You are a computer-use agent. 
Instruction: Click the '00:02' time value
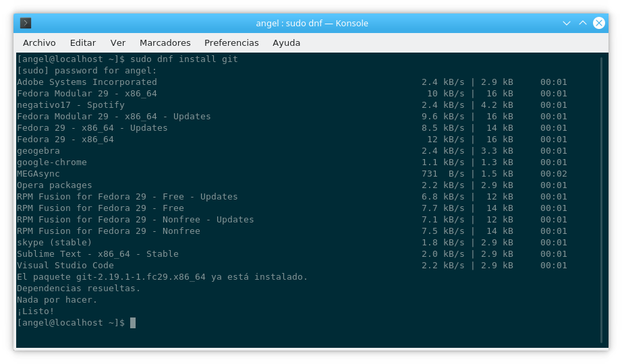pyautogui.click(x=554, y=174)
